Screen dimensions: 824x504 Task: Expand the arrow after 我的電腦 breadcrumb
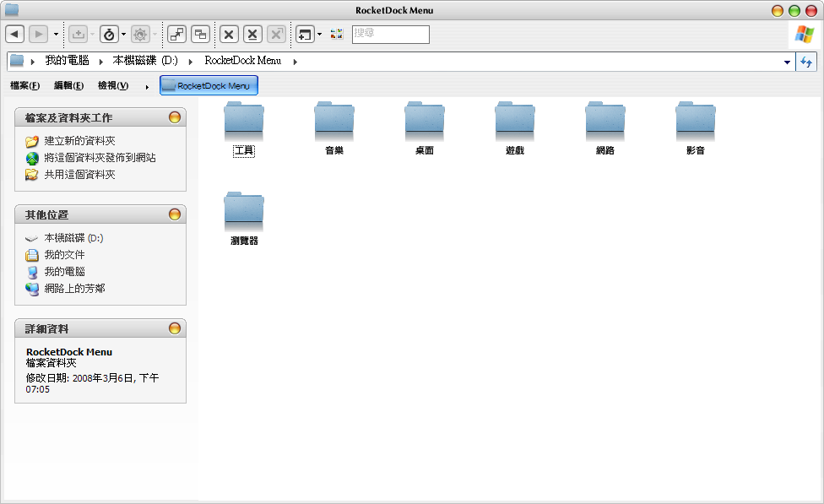pos(101,62)
